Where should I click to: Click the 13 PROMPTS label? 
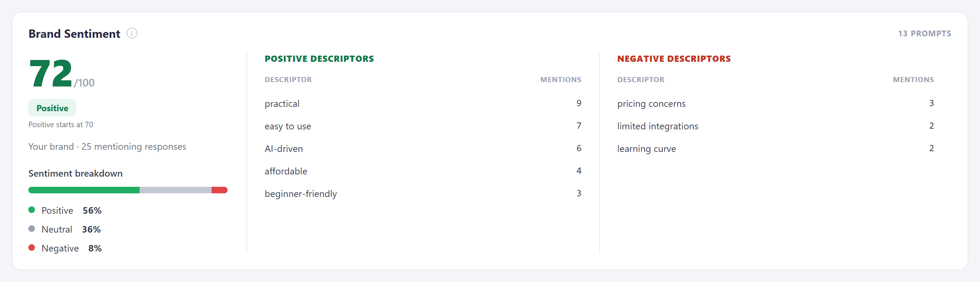[924, 33]
